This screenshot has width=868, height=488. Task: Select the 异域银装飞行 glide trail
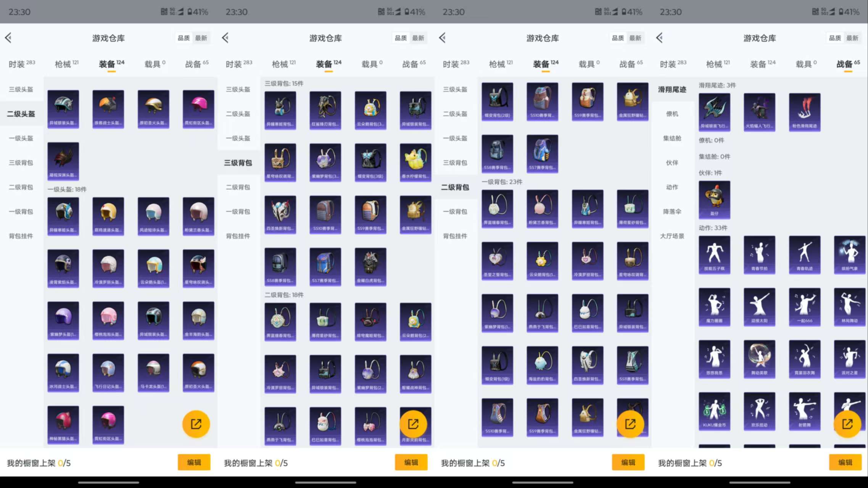pos(714,112)
